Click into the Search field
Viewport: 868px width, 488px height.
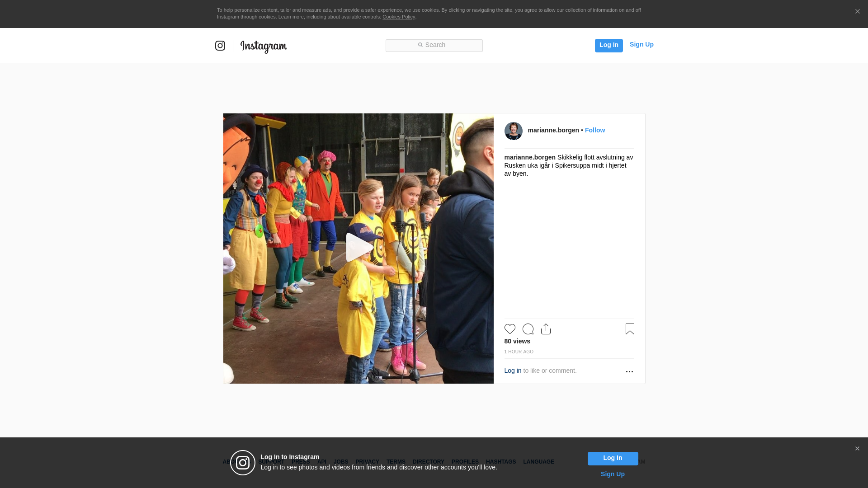[x=434, y=45]
